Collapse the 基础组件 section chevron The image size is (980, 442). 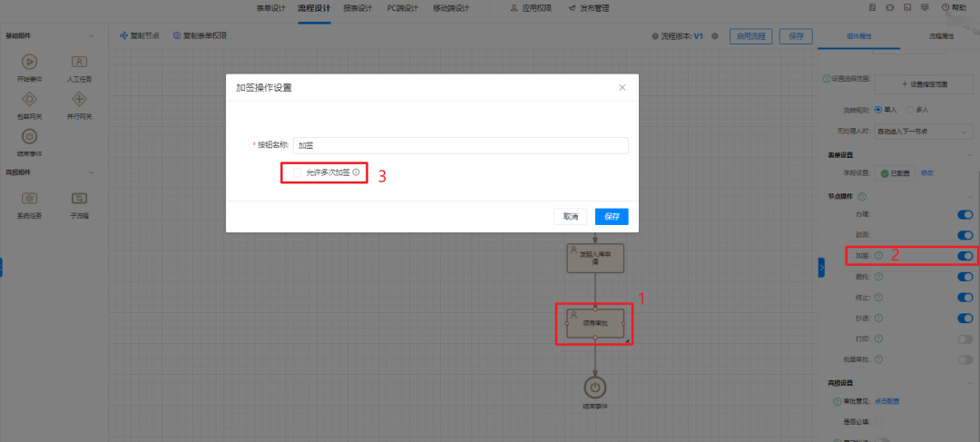pyautogui.click(x=92, y=35)
